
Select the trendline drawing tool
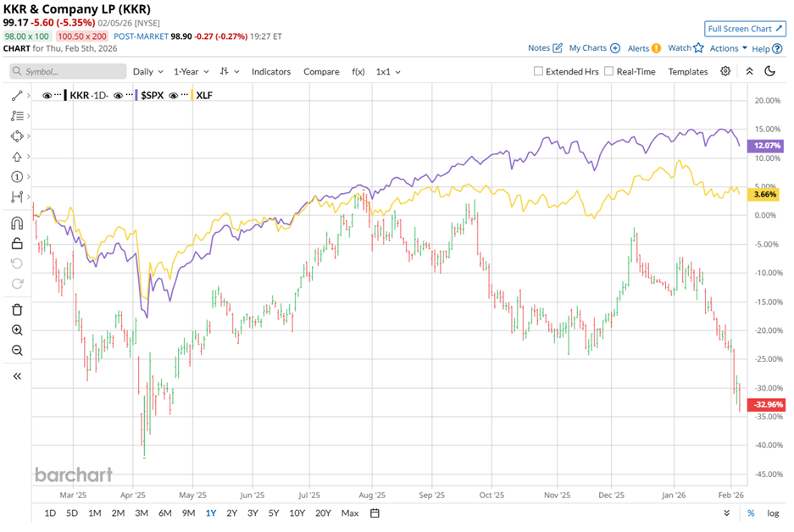tap(17, 97)
